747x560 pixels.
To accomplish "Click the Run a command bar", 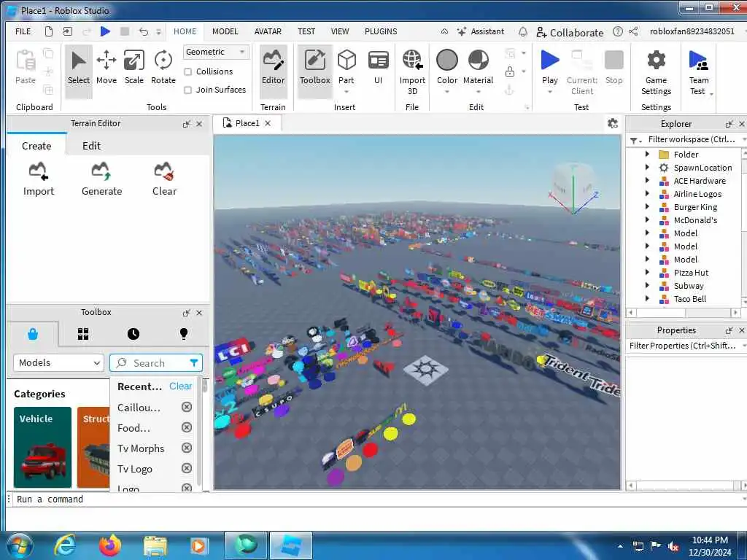I will (x=376, y=499).
